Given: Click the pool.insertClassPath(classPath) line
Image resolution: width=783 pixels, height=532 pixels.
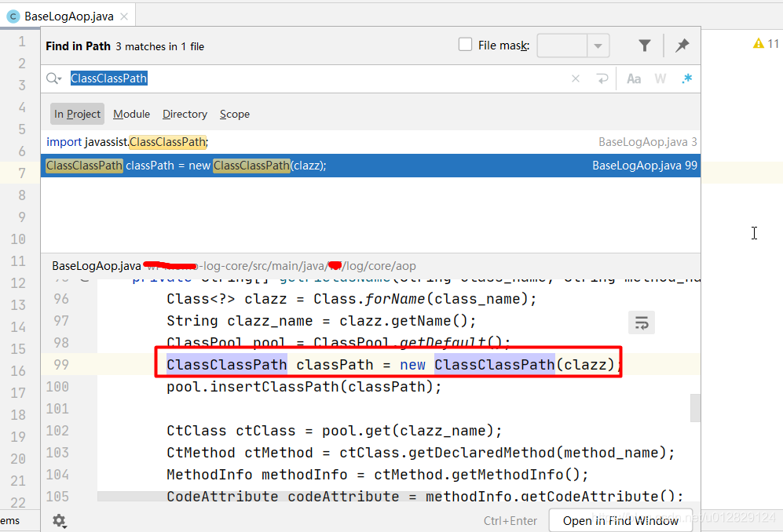Looking at the screenshot, I should (304, 387).
